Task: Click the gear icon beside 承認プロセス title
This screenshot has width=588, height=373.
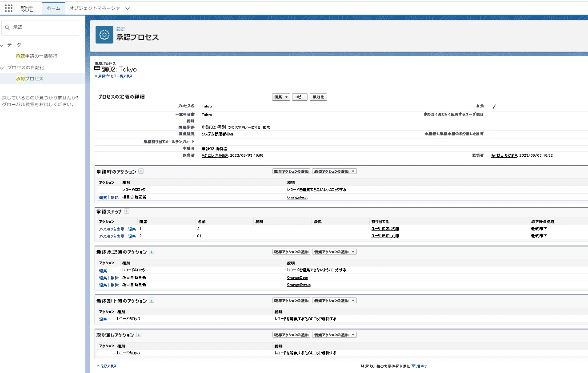Action: click(104, 35)
